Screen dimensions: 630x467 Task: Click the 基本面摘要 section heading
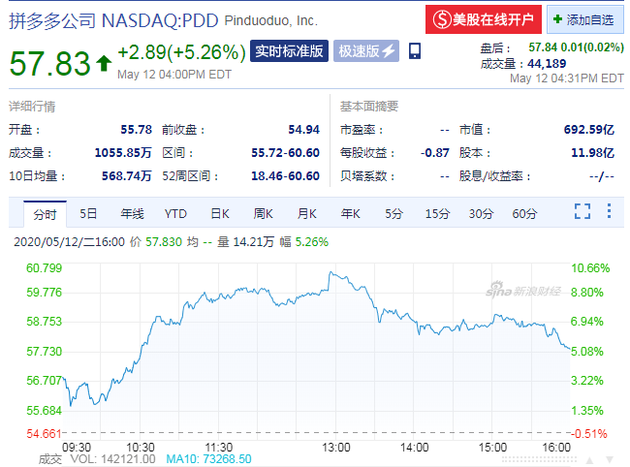click(369, 107)
